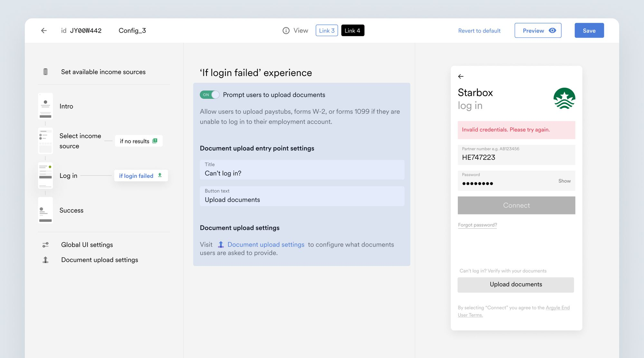Turn off Prompt users to upload documents
Screen dimensions: 644x358
210,95
